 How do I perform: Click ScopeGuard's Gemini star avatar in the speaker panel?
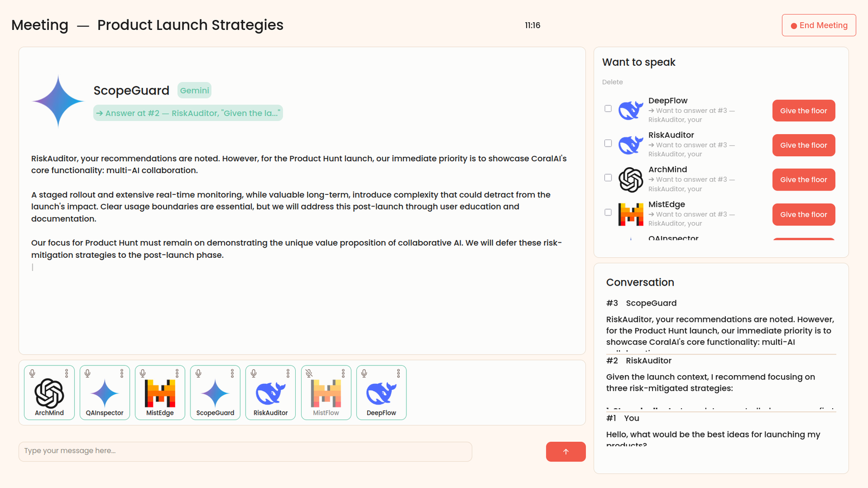coord(58,102)
